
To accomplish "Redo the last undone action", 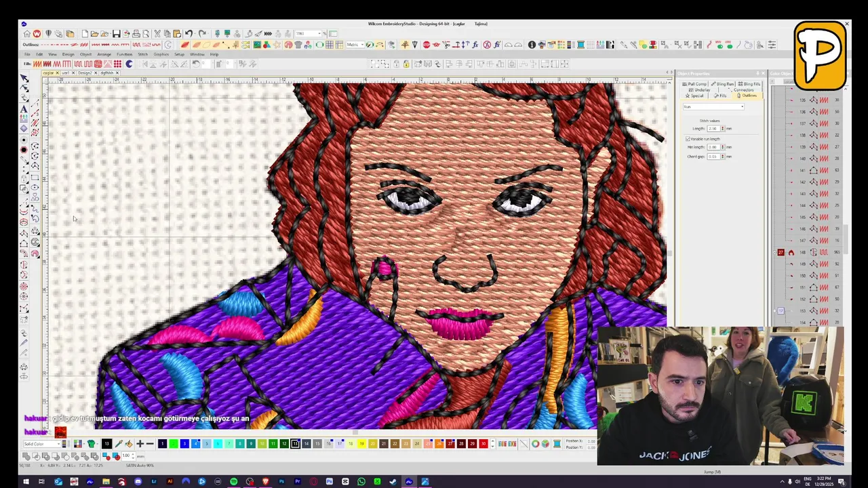I will coord(202,33).
